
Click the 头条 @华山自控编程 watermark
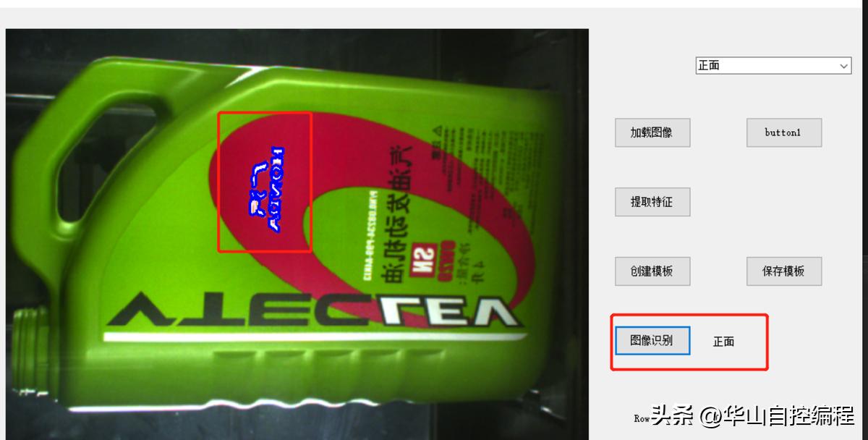752,415
